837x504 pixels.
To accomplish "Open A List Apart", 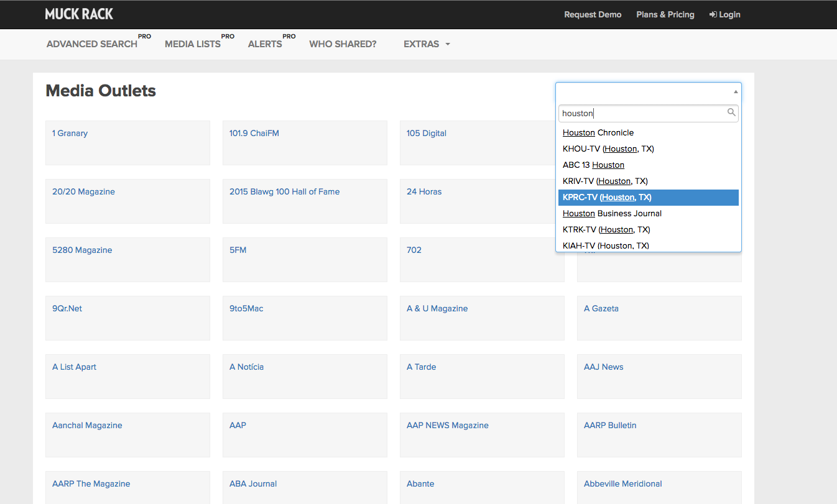I will (x=74, y=367).
